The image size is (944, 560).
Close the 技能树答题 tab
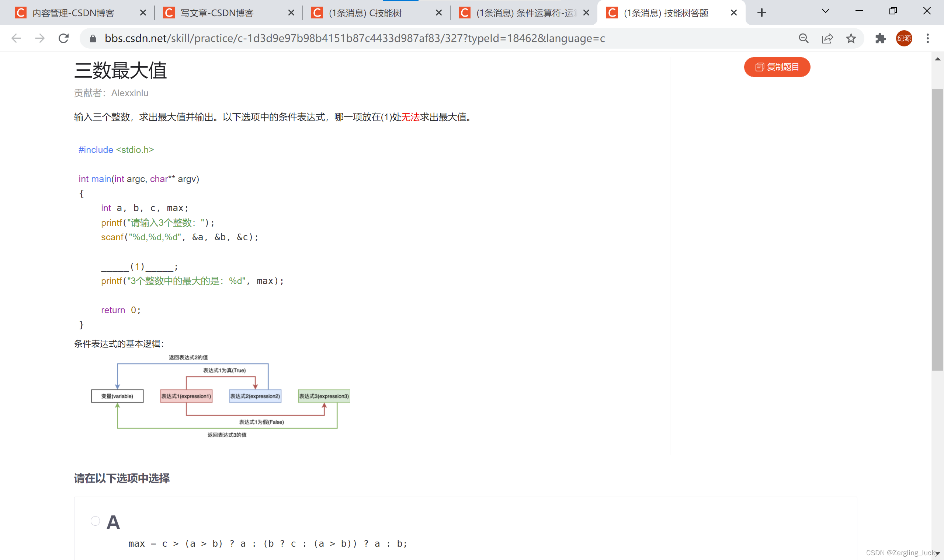(x=734, y=13)
